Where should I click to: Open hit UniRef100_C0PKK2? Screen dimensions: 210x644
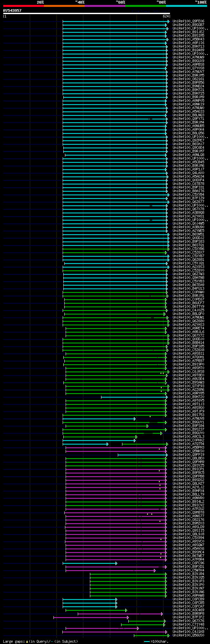[x=188, y=440]
